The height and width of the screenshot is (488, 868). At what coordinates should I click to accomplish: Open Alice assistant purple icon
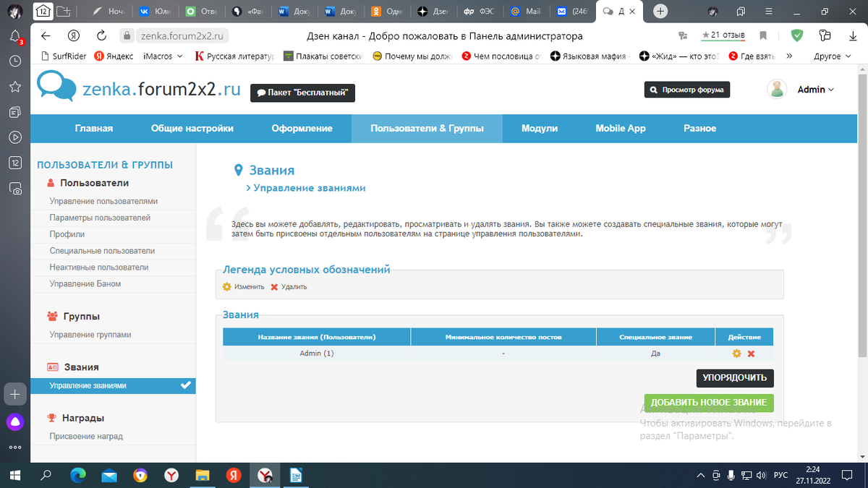15,422
